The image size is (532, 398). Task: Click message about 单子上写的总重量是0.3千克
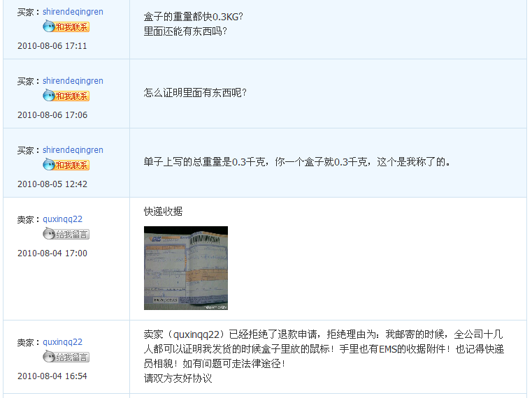click(x=297, y=162)
